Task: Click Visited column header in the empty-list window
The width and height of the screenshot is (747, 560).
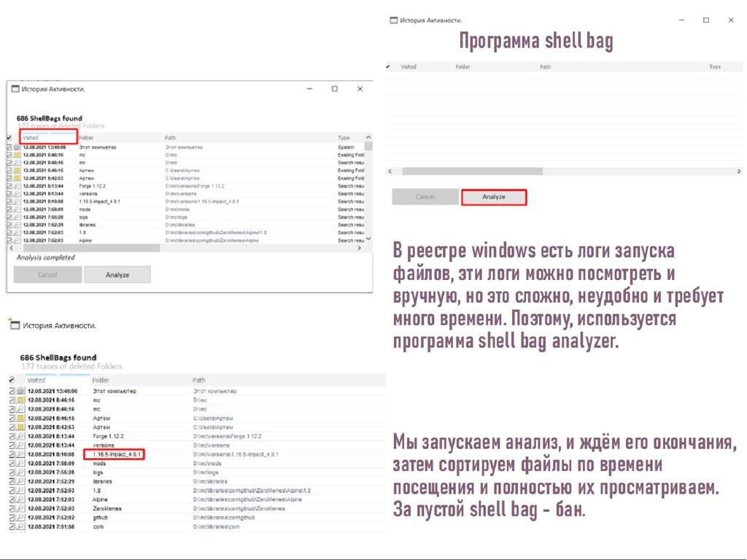Action: click(409, 67)
